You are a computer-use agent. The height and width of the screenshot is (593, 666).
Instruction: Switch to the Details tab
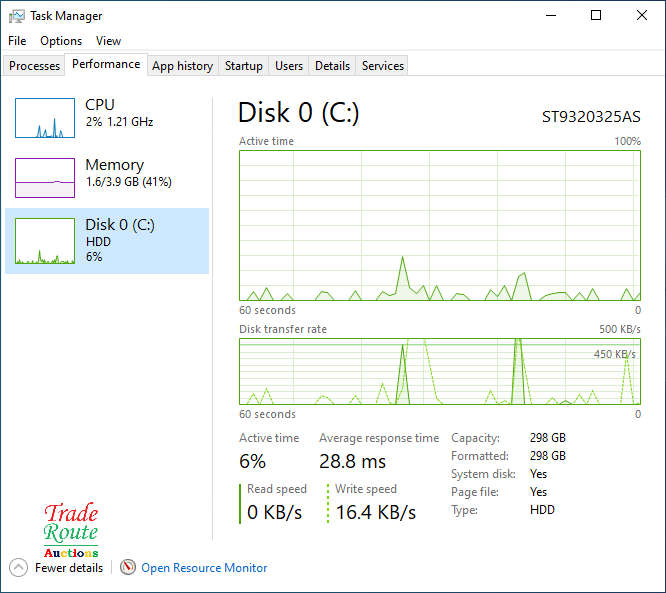(x=332, y=66)
